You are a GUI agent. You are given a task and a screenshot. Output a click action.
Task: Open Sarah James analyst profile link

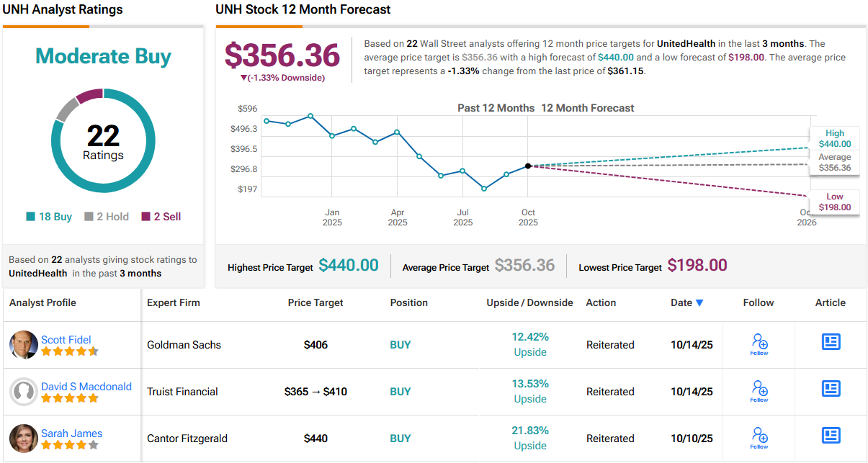point(71,433)
